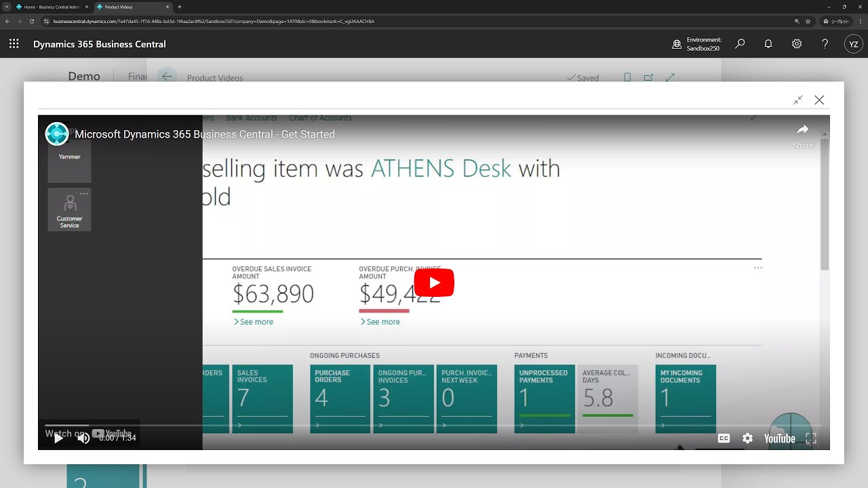Viewport: 868px width, 488px height.
Task: Open the app launcher waffle menu
Action: tap(14, 44)
